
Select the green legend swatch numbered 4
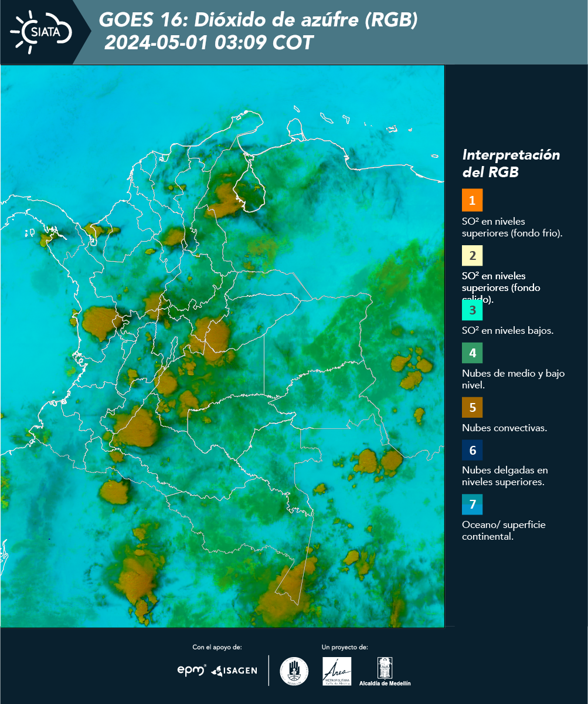pos(472,354)
